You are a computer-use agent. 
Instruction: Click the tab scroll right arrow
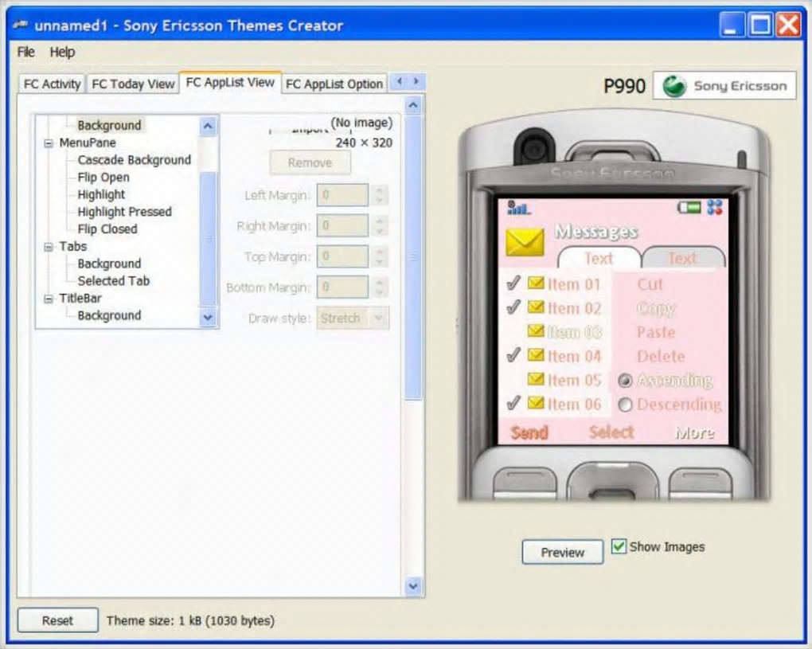(x=416, y=81)
